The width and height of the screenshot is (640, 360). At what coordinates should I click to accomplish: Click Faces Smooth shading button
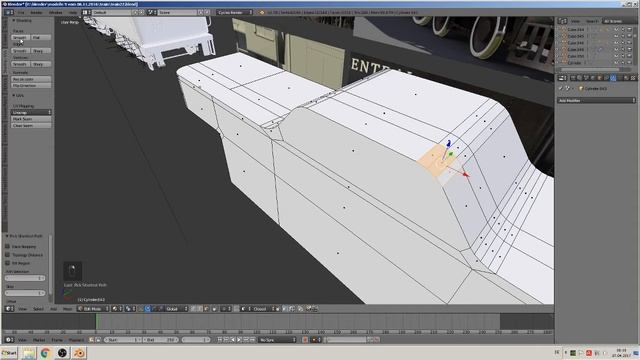click(20, 38)
